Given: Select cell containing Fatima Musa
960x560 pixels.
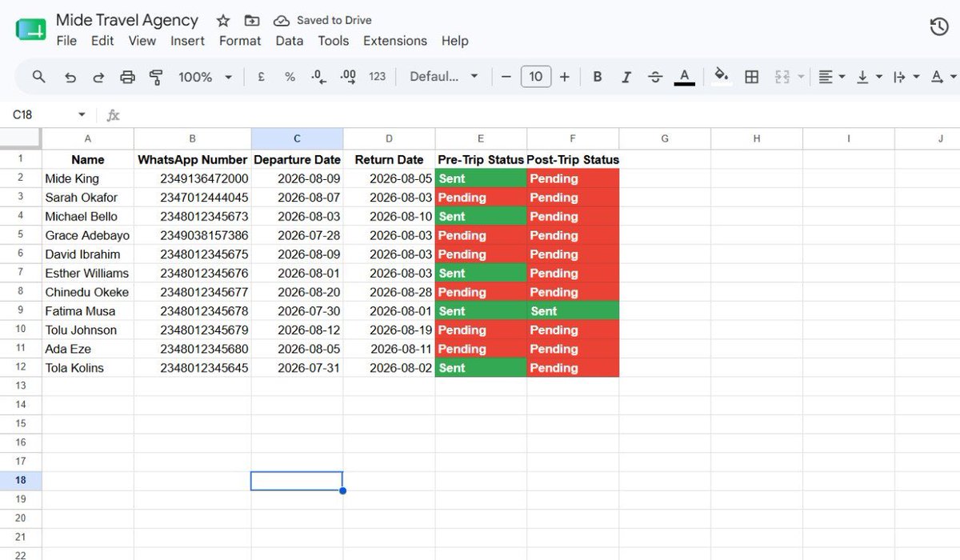Looking at the screenshot, I should [88, 311].
